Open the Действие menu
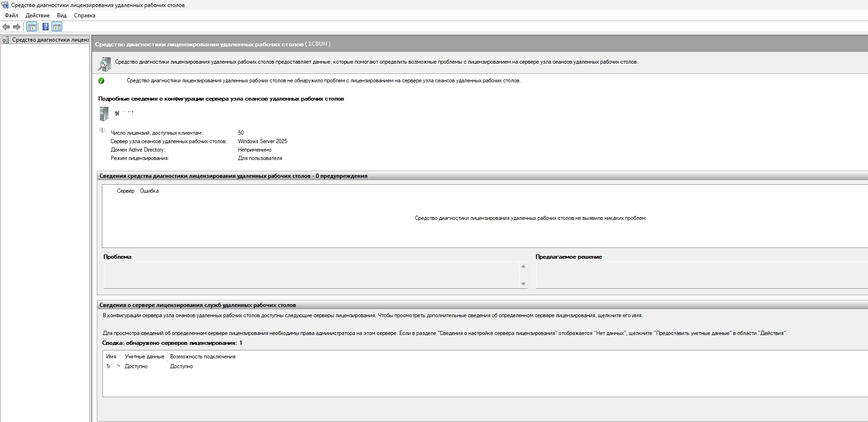 pos(37,15)
